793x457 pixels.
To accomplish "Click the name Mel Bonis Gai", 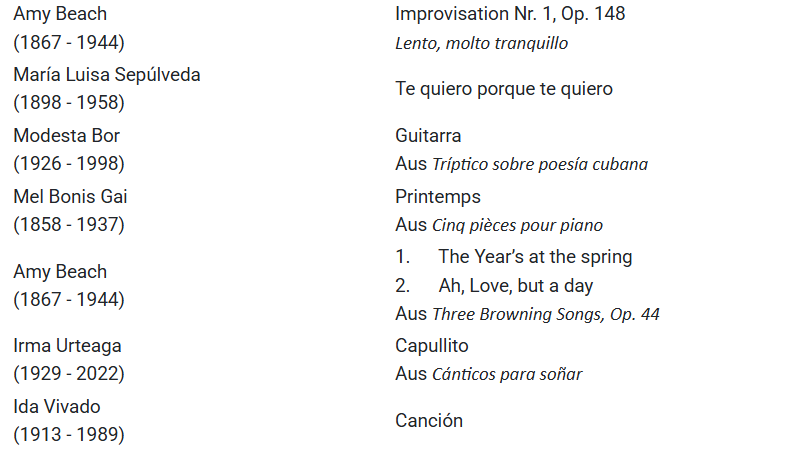I will point(70,197).
